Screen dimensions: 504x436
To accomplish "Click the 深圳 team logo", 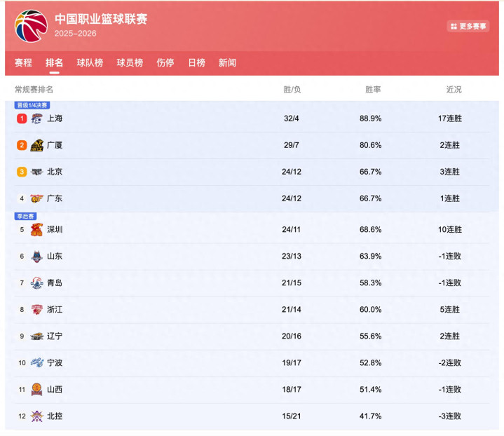I will coord(36,230).
